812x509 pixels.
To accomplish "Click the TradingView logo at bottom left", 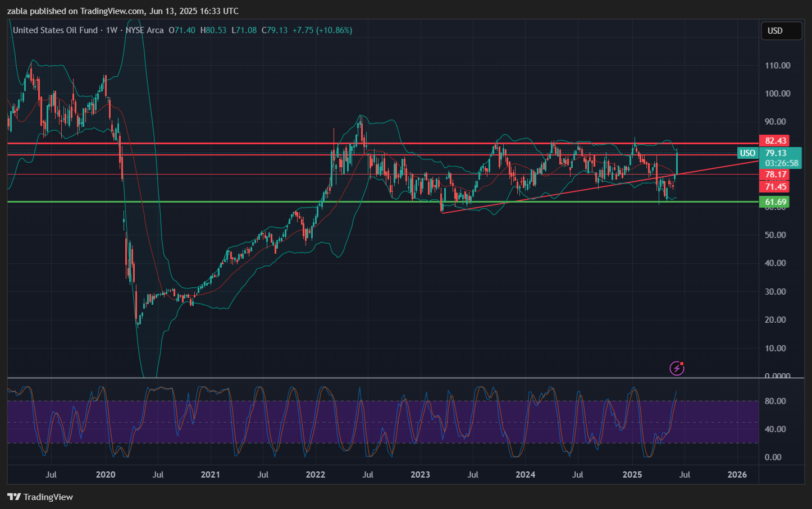I will [40, 497].
